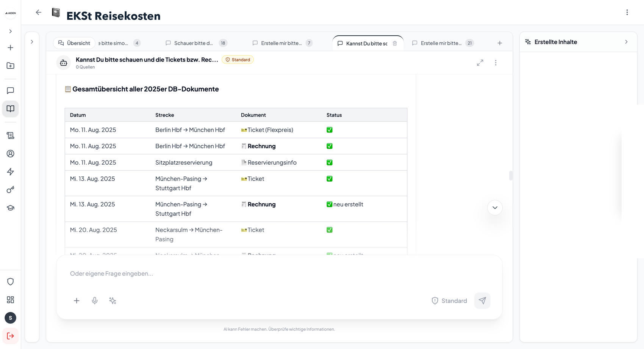Expand the left navigation sidebar

[x=10, y=31]
